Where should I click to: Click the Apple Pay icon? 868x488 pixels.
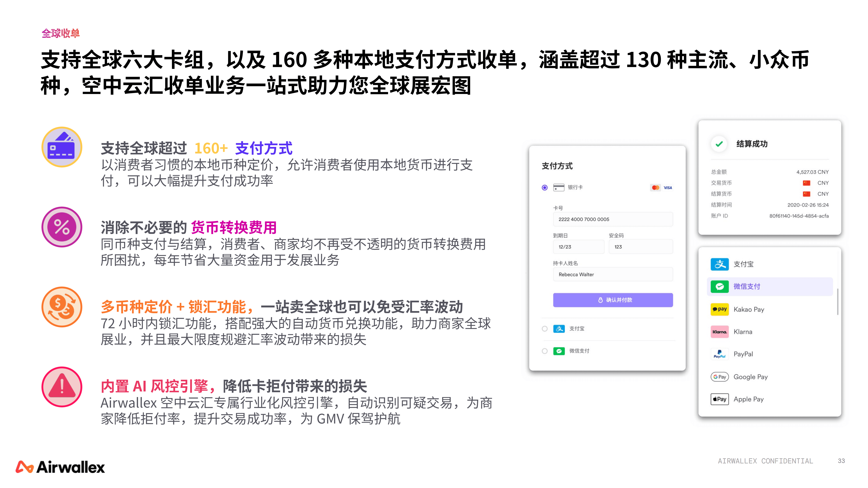(x=720, y=399)
